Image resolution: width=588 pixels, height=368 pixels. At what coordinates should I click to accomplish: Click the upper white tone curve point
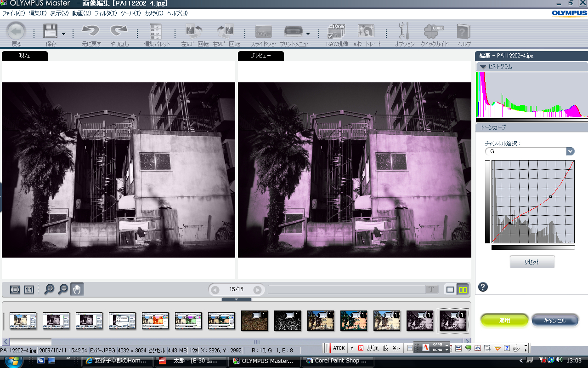point(550,197)
